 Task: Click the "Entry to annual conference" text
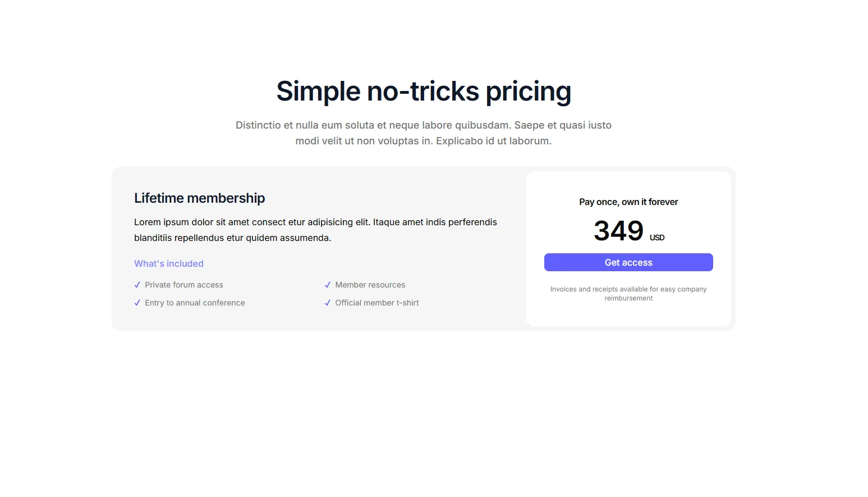pos(195,303)
